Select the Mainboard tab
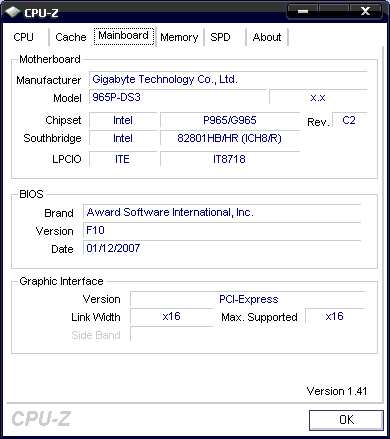Image resolution: width=390 pixels, height=439 pixels. click(x=124, y=36)
